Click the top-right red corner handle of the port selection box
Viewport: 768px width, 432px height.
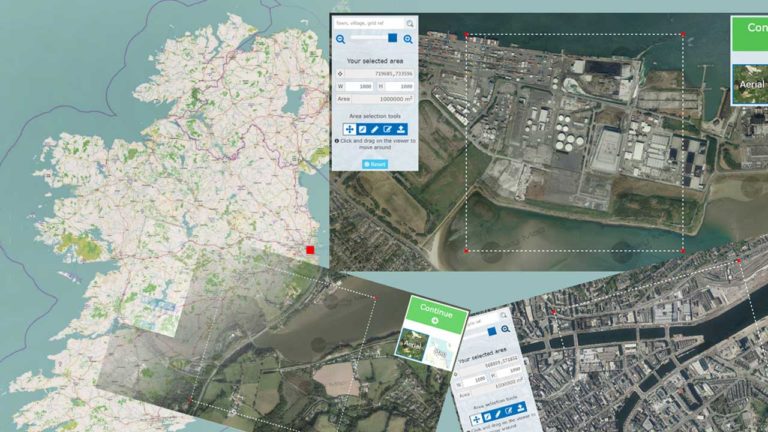[683, 35]
